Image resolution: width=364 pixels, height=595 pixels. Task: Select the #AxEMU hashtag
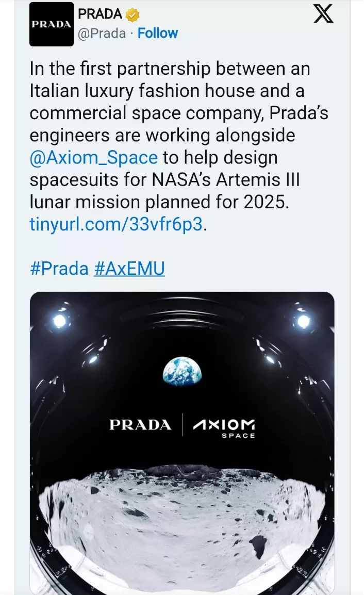point(129,269)
